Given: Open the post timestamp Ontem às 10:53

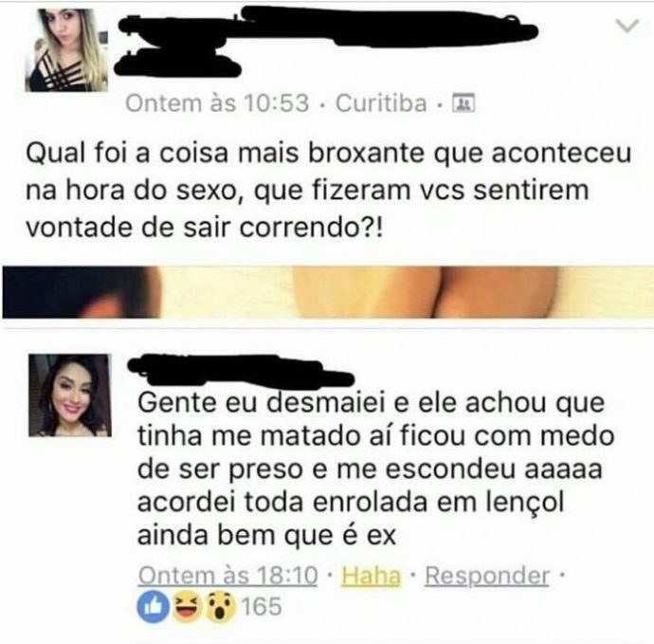Looking at the screenshot, I should click(217, 103).
